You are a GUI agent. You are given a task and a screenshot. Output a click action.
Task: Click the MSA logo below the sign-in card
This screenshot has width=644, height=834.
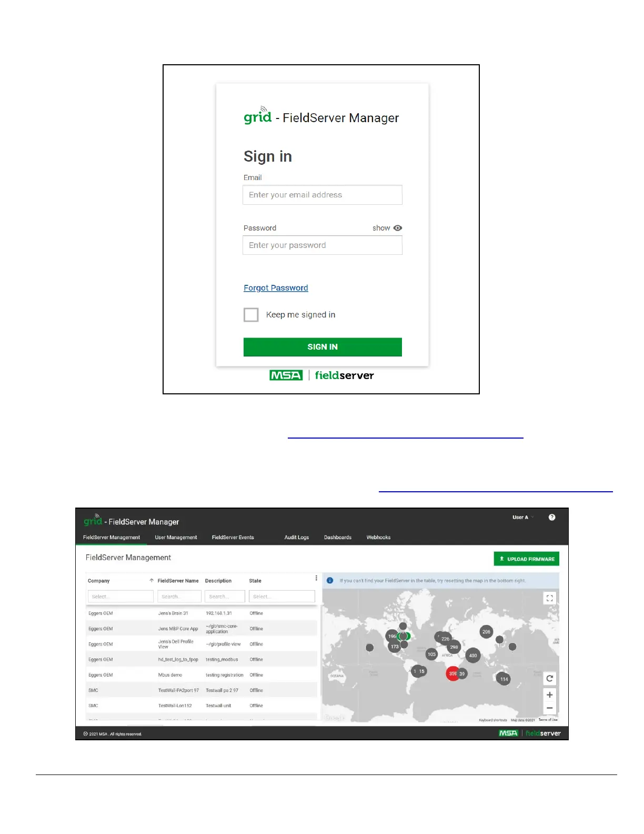click(286, 375)
